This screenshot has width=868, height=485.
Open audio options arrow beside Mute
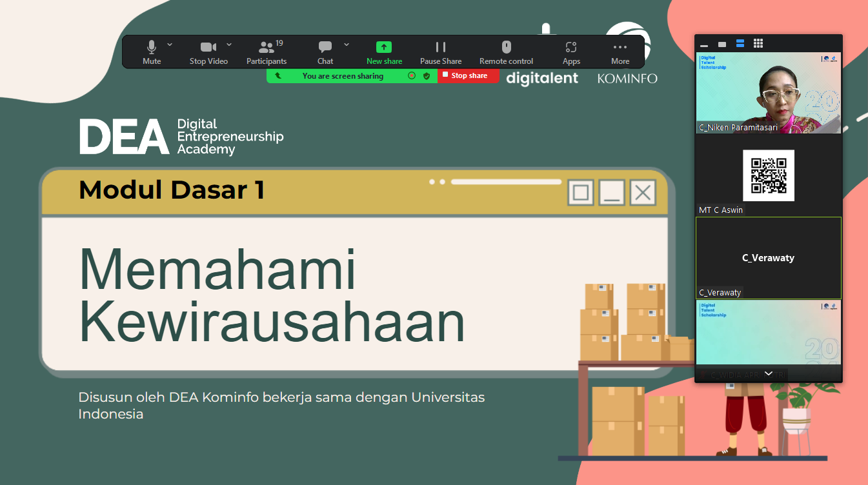point(170,45)
